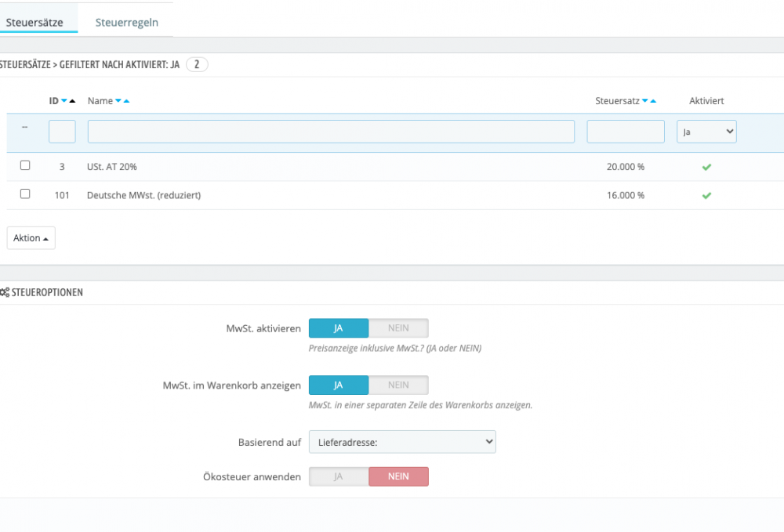Image resolution: width=784 pixels, height=532 pixels.
Task: Click the ID column header
Action: (x=54, y=101)
